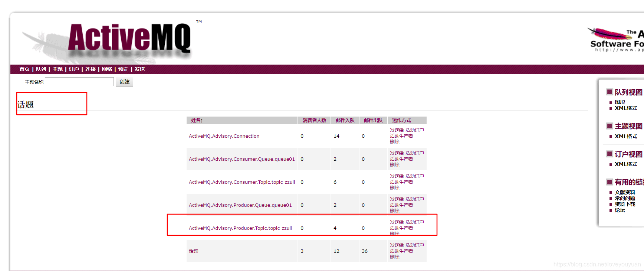Click 发送给 for Producer.Topic.topic-zzuli row
The image size is (644, 271).
click(397, 222)
